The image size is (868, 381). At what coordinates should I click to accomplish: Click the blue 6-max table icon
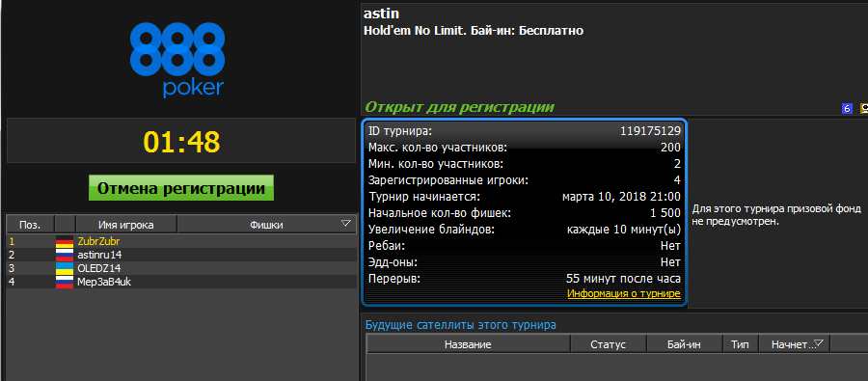pyautogui.click(x=847, y=109)
